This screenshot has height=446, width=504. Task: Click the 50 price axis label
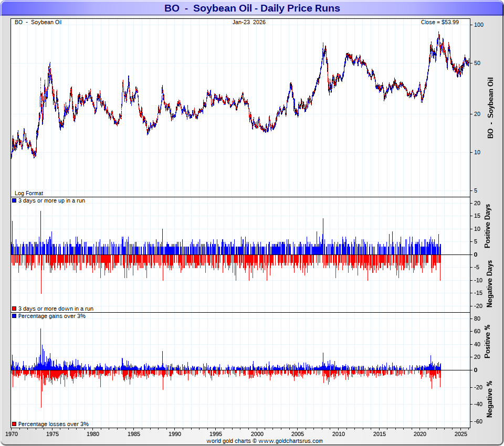click(x=477, y=63)
